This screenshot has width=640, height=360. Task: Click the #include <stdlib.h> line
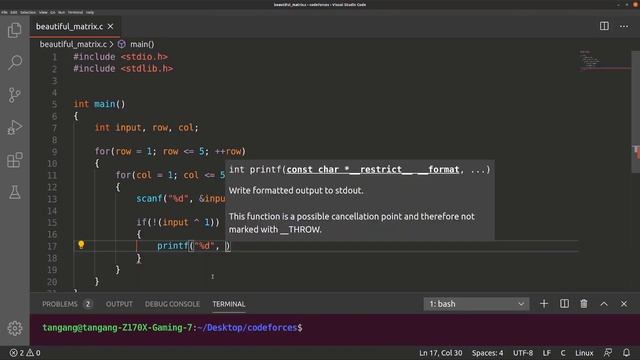[x=123, y=69]
